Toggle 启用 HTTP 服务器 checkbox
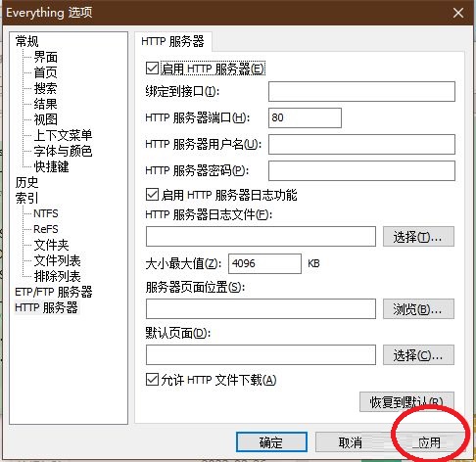The width and height of the screenshot is (476, 462). pyautogui.click(x=152, y=69)
